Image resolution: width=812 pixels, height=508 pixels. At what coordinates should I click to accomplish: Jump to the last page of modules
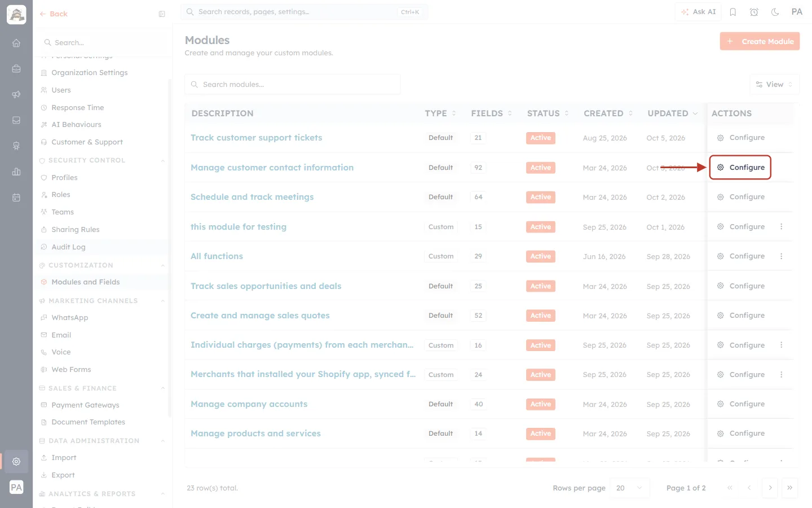click(x=789, y=488)
